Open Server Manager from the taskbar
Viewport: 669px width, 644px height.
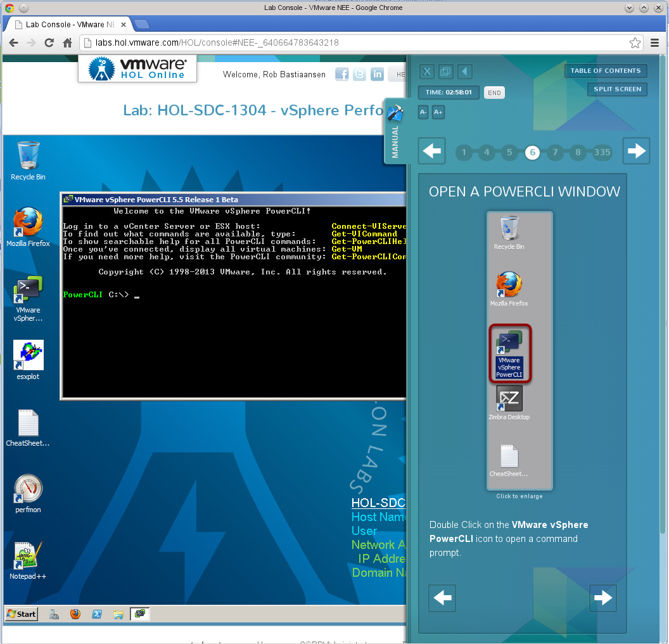(x=54, y=614)
